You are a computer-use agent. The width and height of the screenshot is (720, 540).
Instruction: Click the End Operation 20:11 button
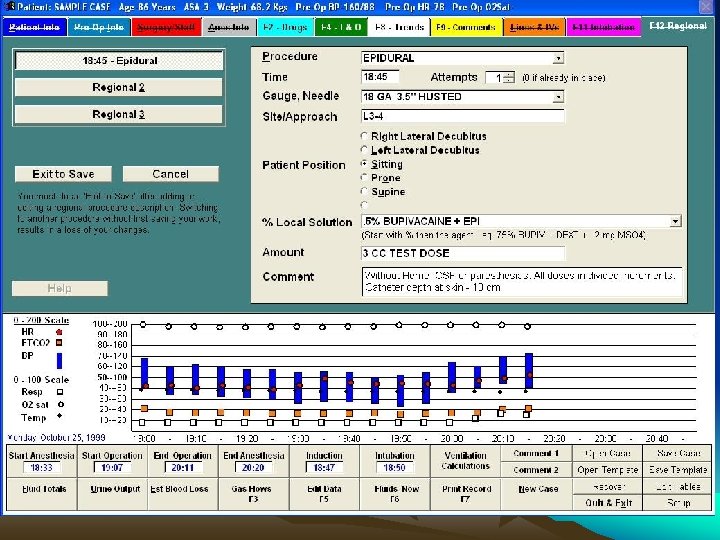point(183,461)
